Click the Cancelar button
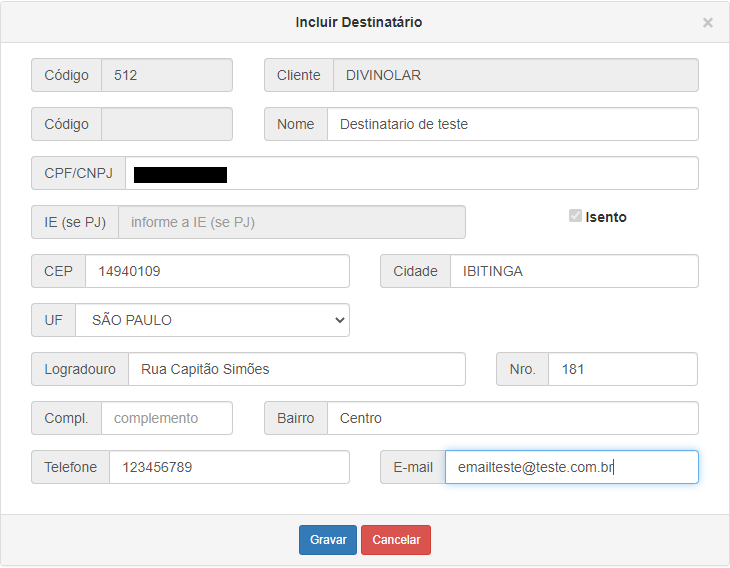730x568 pixels. pos(396,540)
